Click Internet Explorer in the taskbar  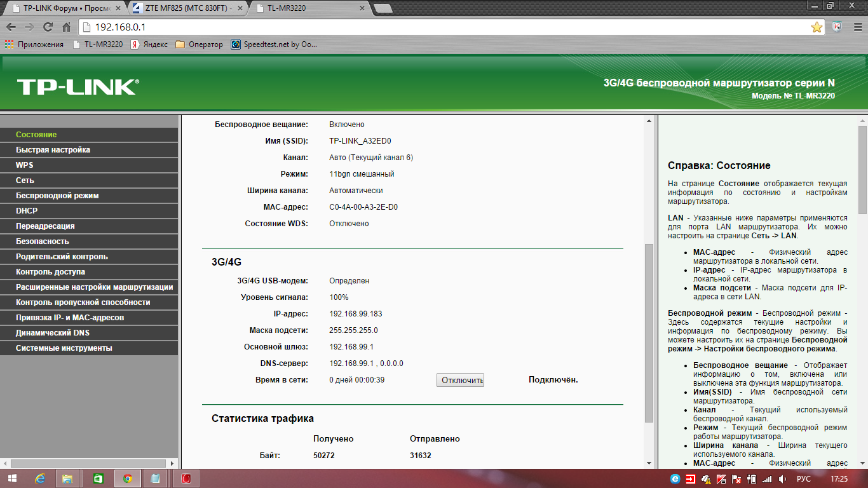40,478
